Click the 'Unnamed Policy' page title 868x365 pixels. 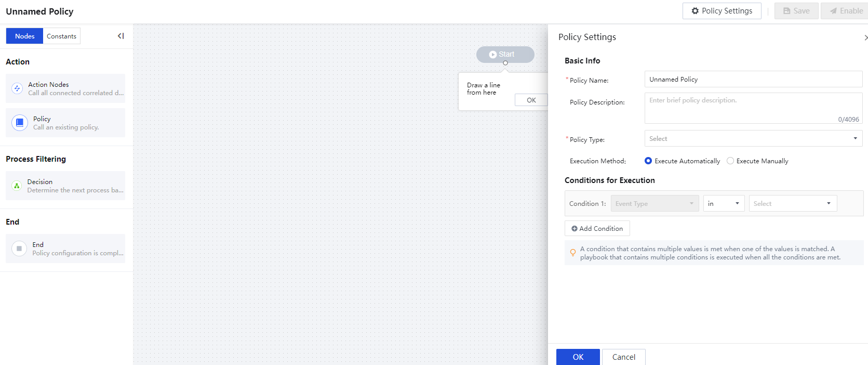(39, 11)
